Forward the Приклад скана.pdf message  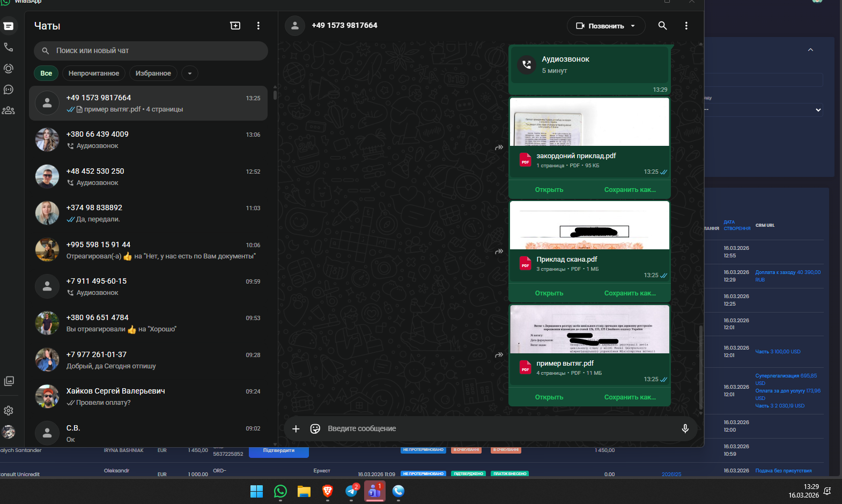[x=499, y=251]
